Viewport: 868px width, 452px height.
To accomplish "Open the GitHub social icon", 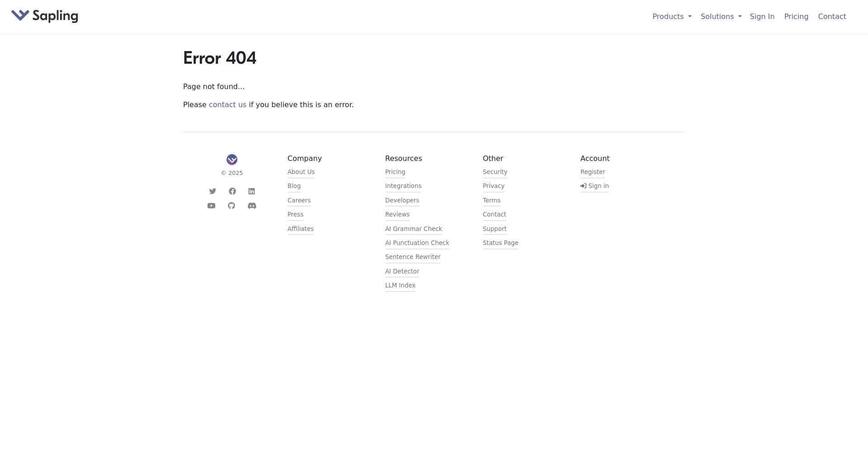I will tap(231, 206).
